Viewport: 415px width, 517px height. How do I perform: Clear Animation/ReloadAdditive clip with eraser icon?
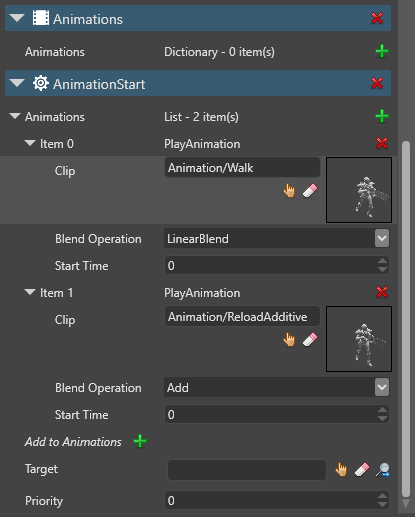coord(310,340)
